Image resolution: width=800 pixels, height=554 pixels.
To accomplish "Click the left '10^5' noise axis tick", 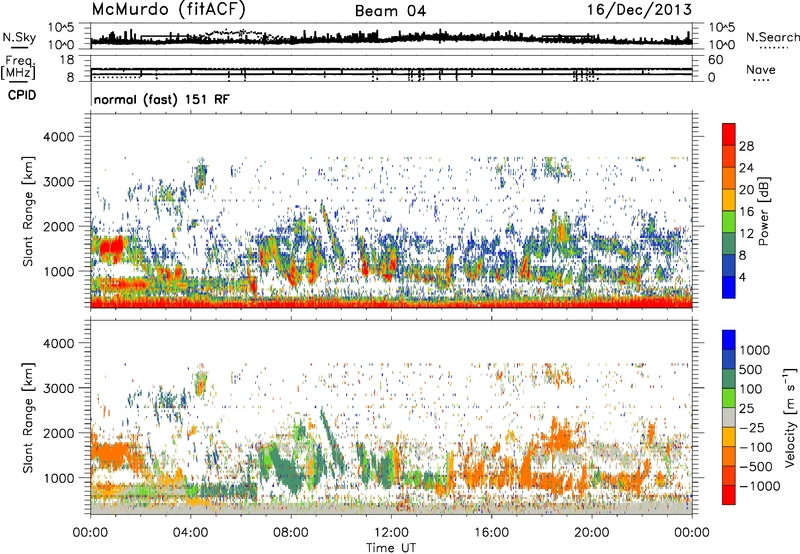I will [61, 27].
